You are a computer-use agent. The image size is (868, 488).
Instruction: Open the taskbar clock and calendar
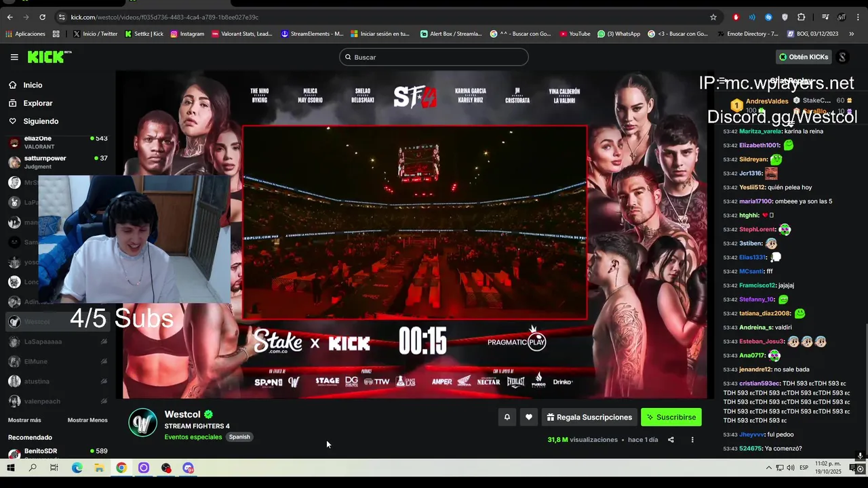point(827,468)
